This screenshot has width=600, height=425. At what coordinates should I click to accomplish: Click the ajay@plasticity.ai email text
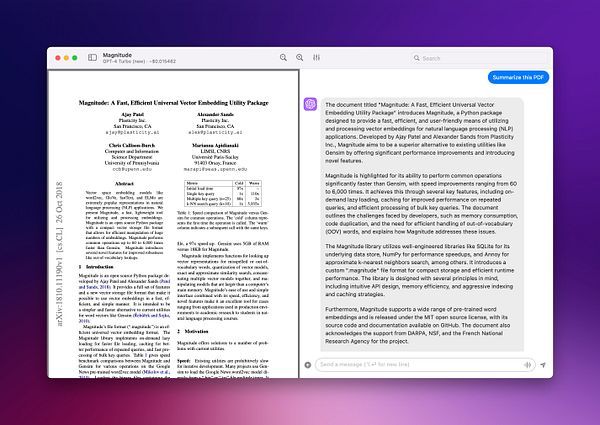pos(132,132)
